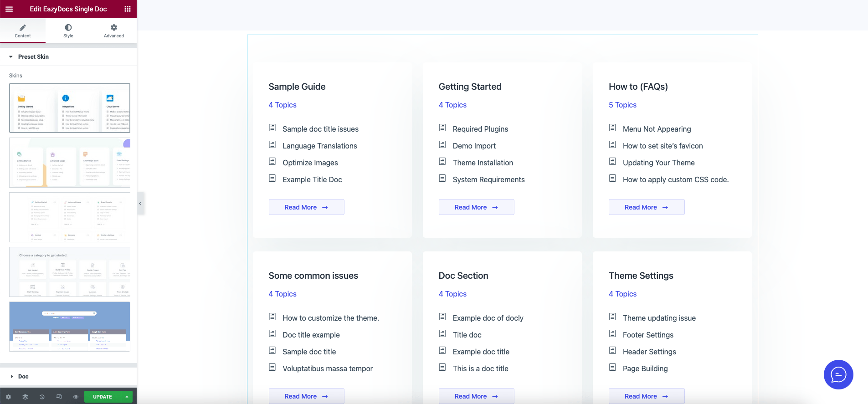Open 'How to customize the theme.' doc
Image resolution: width=868 pixels, height=404 pixels.
click(331, 318)
